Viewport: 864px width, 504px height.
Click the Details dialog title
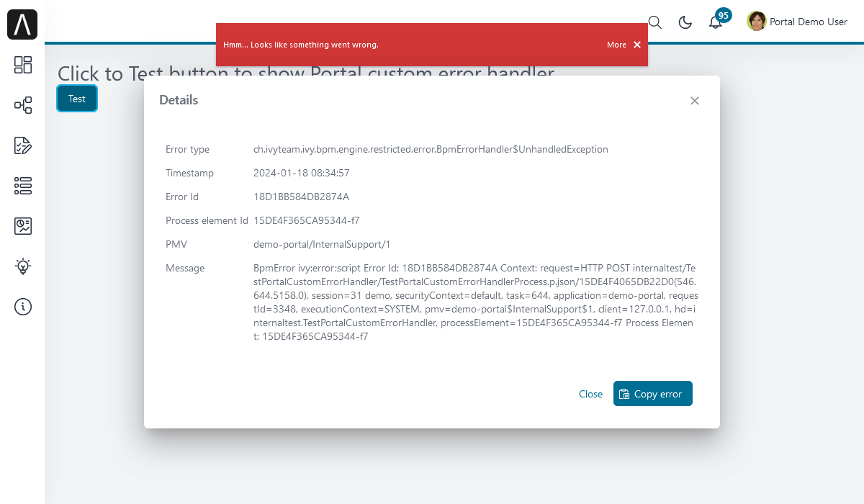tap(179, 100)
